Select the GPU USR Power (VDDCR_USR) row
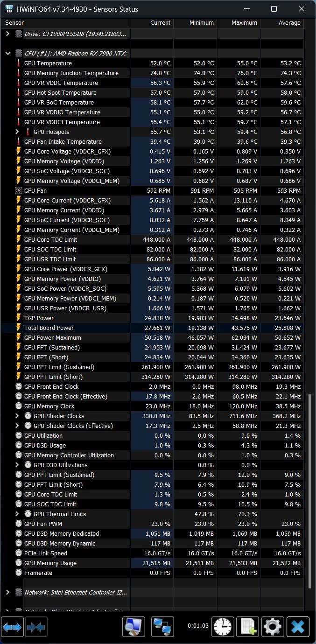316x644 pixels. tap(152, 308)
